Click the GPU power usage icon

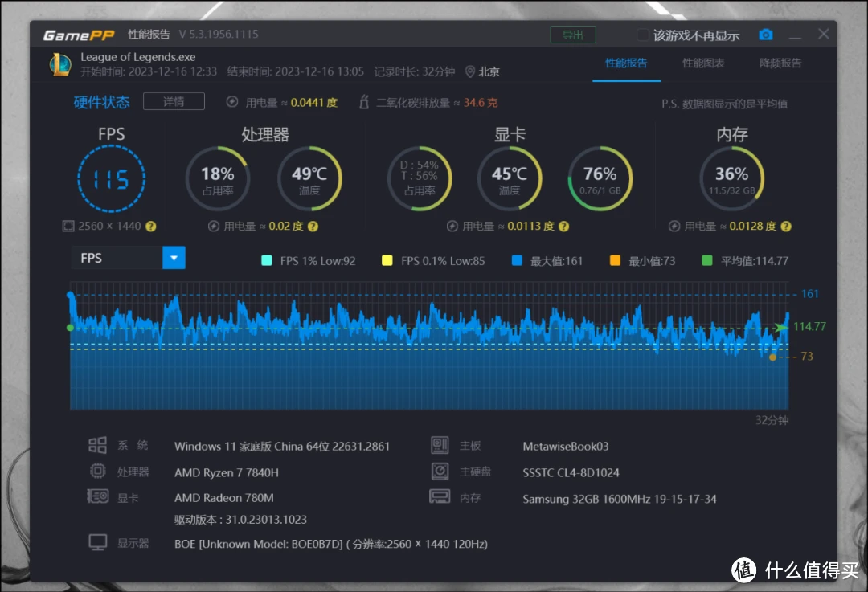(452, 227)
